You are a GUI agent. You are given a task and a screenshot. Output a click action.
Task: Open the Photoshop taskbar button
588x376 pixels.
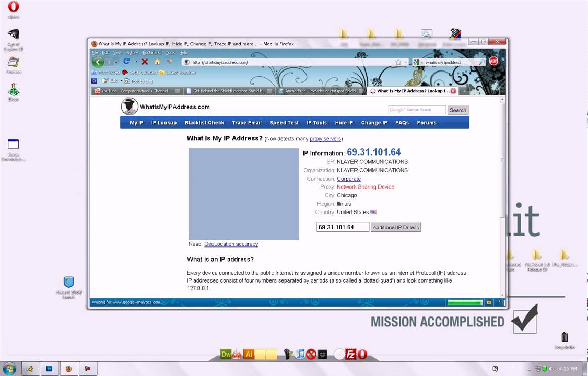[x=50, y=369]
